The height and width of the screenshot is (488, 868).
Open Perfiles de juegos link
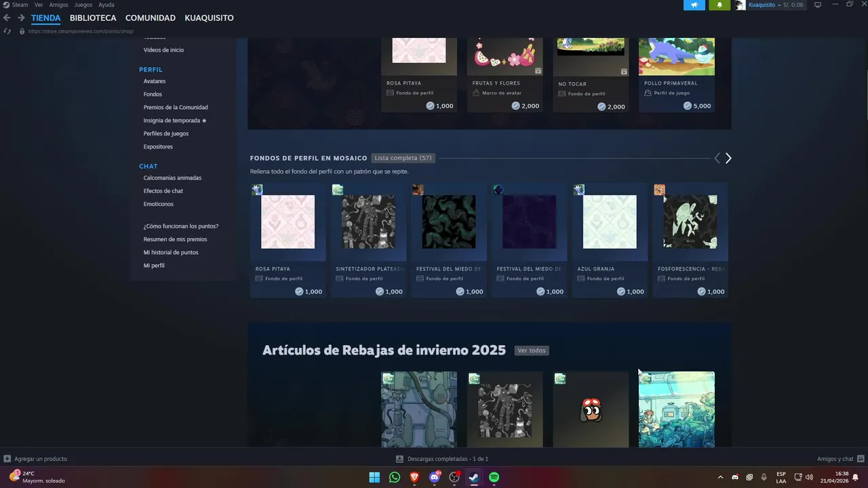tap(166, 134)
